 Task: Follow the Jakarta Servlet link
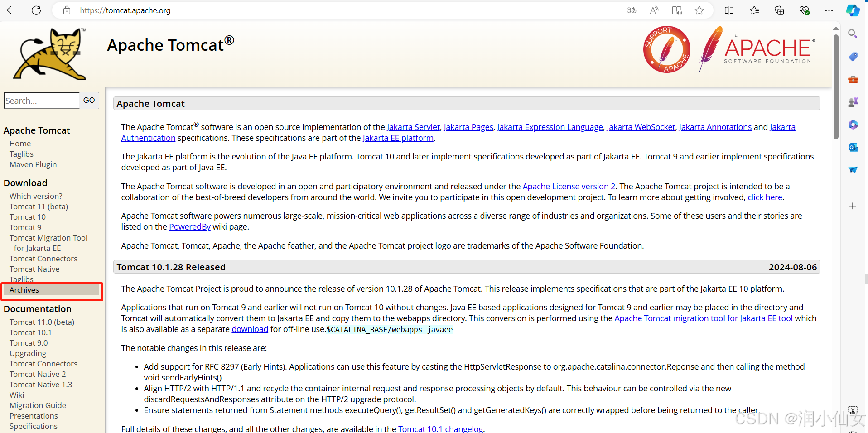413,127
